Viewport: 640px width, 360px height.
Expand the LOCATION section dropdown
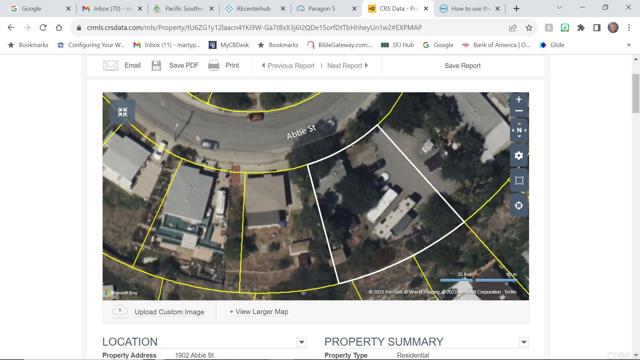pos(301,342)
